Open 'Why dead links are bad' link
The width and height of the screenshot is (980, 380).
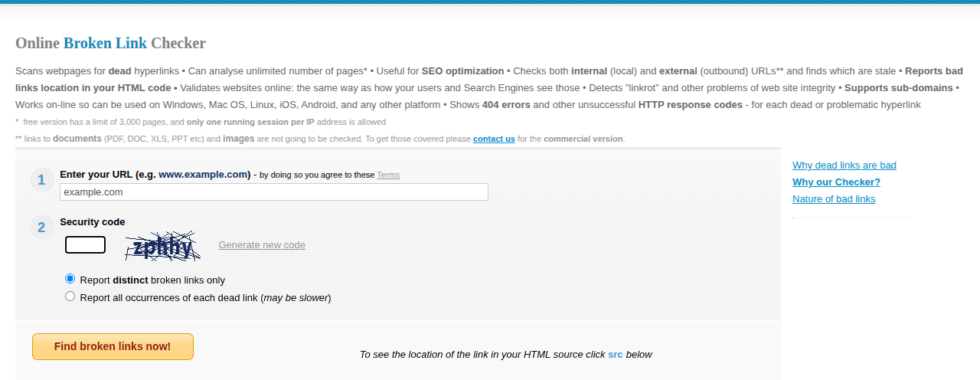(844, 165)
